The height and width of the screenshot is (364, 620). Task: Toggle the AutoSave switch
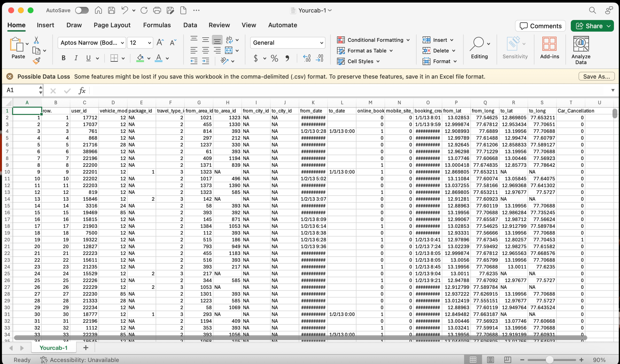tap(82, 10)
